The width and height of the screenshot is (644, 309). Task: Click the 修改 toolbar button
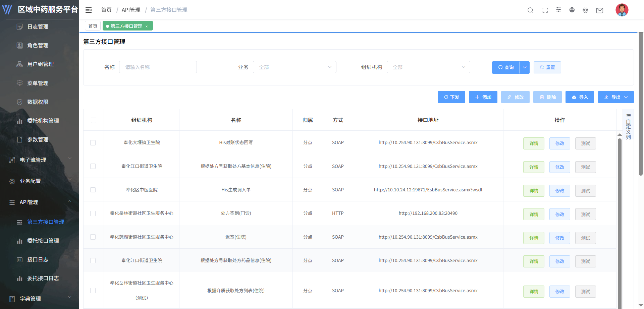pyautogui.click(x=515, y=97)
